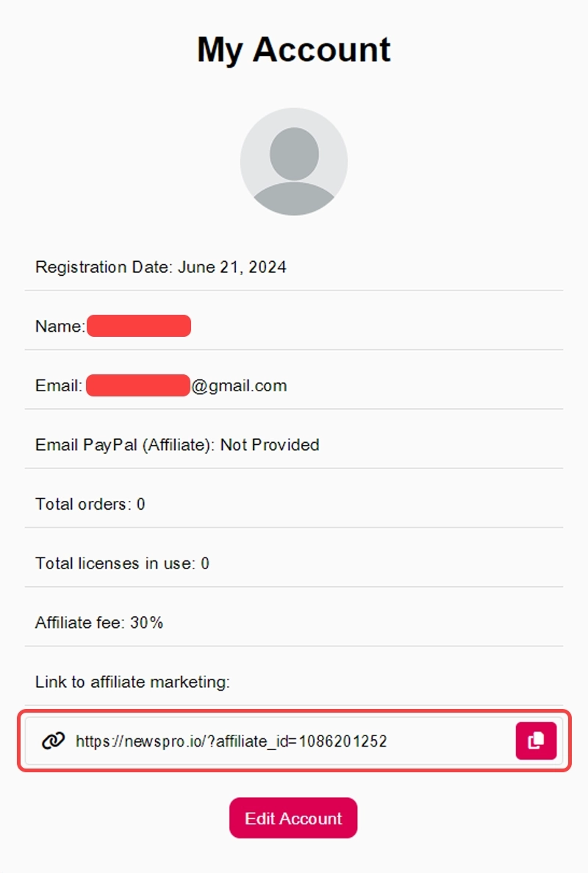Open the affiliate URL newspro.io link
Screen dimensions: 588x873
tap(231, 741)
